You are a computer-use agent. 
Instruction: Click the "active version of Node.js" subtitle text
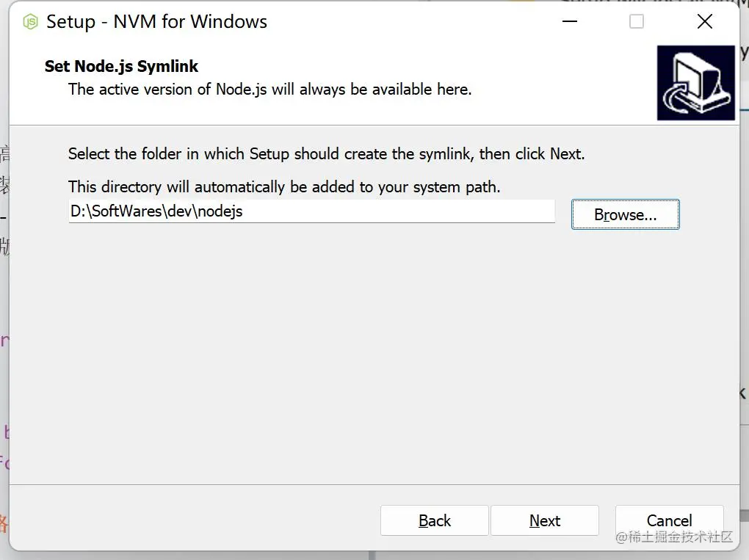(x=269, y=90)
